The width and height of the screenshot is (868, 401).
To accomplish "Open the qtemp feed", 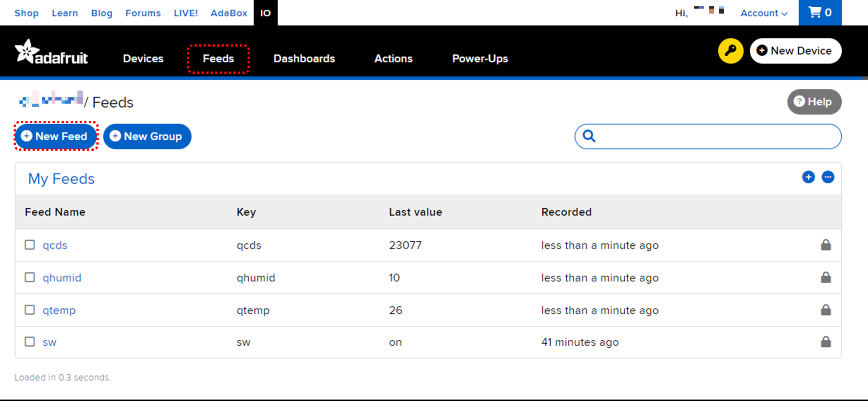I will (59, 310).
